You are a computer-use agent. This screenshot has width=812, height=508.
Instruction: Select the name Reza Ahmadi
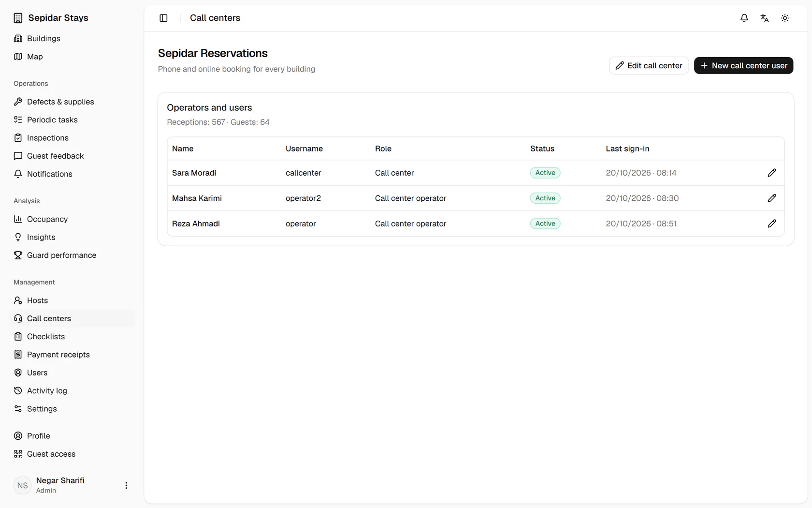196,224
